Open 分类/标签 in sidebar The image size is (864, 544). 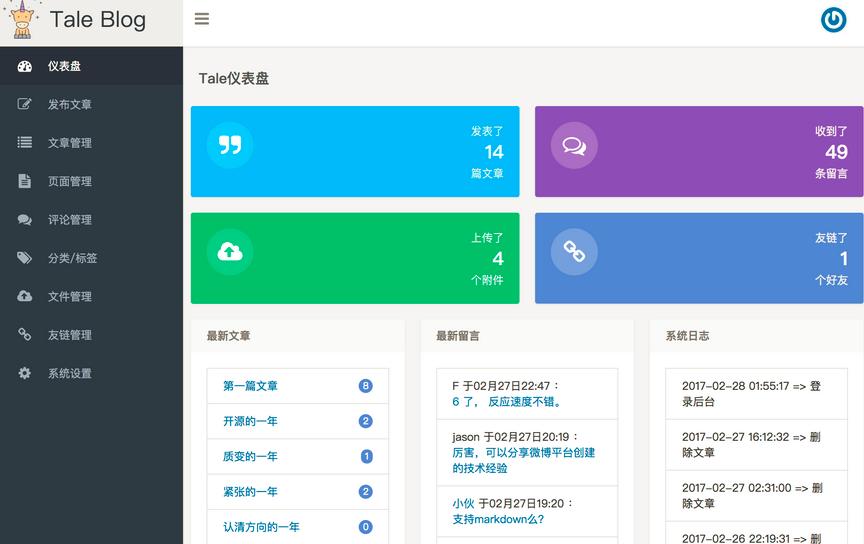[91, 258]
